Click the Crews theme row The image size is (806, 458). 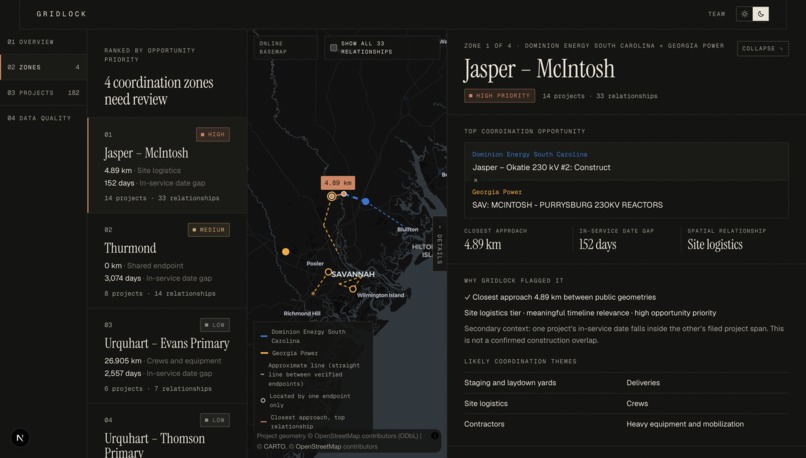point(637,404)
